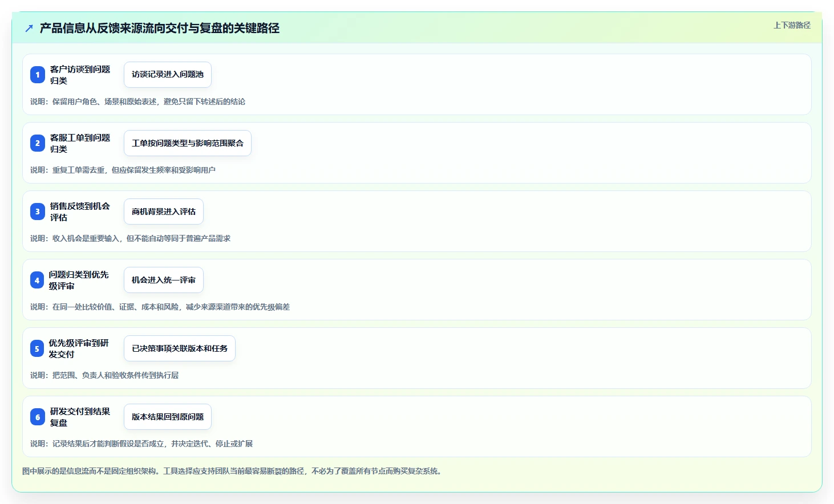Click the 客户访谈到问题归类 heading
The width and height of the screenshot is (834, 504).
pos(80,75)
